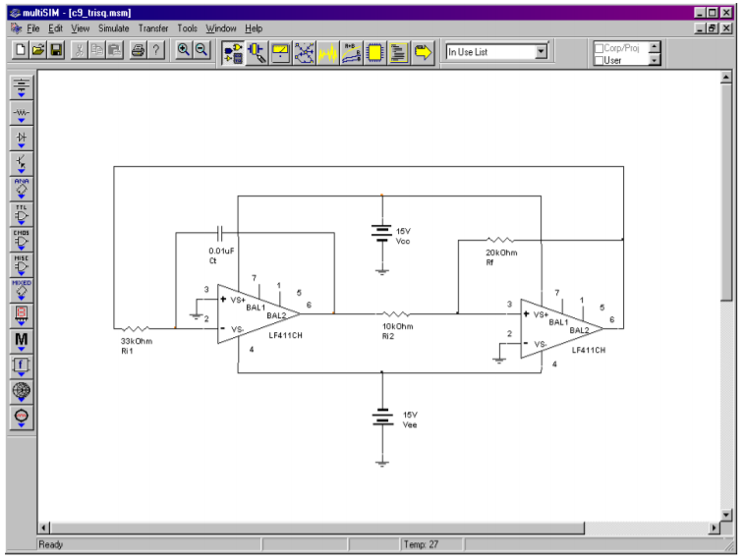The height and width of the screenshot is (560, 743).
Task: Open the TTL logic component bin
Action: (x=21, y=212)
